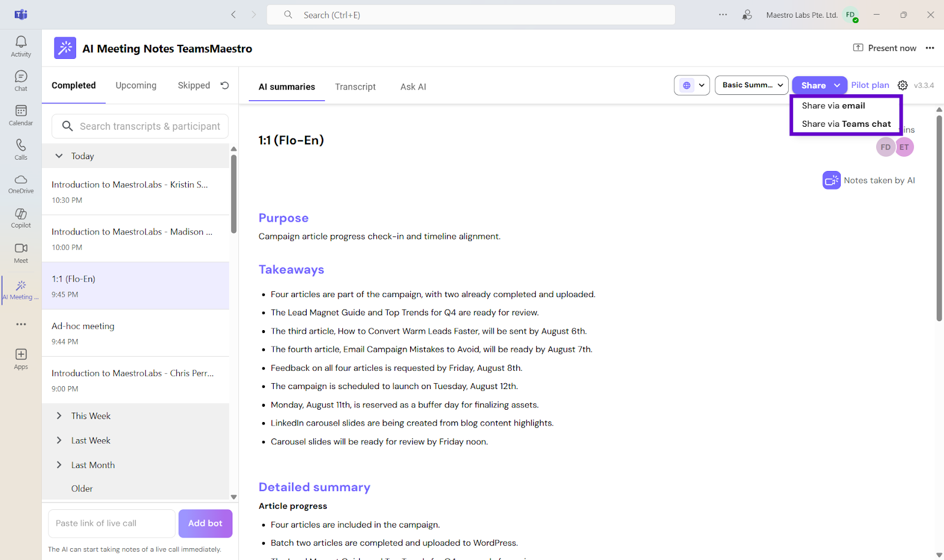Click Maestro Labs Pte. Ltd. account name

802,15
